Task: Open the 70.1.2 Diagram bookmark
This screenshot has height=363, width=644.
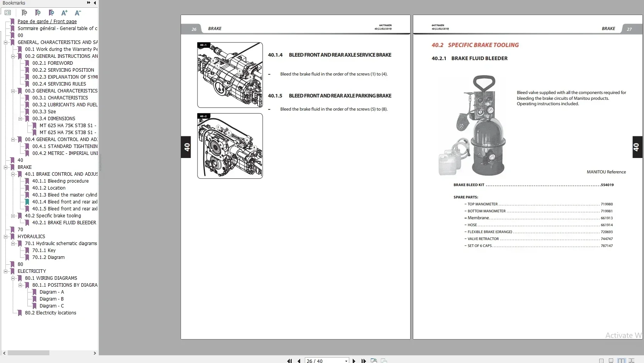Action: (48, 257)
